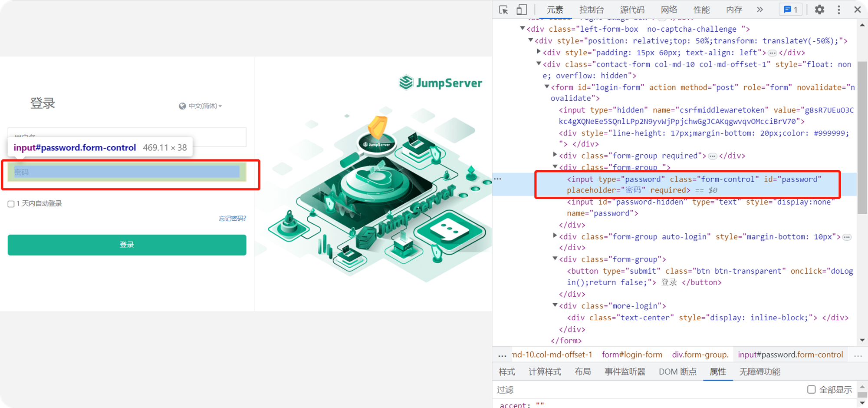
Task: Click scroll down arrow of Elements tree
Action: click(862, 340)
